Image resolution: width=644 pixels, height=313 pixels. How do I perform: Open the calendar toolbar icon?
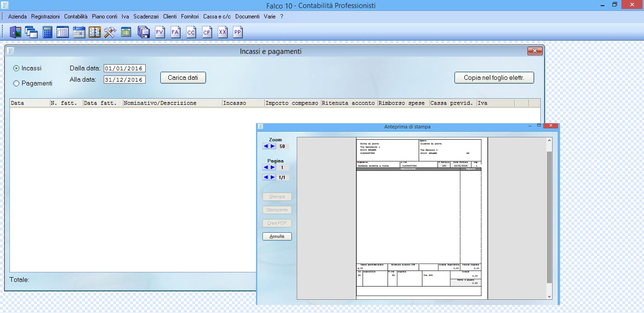(79, 32)
